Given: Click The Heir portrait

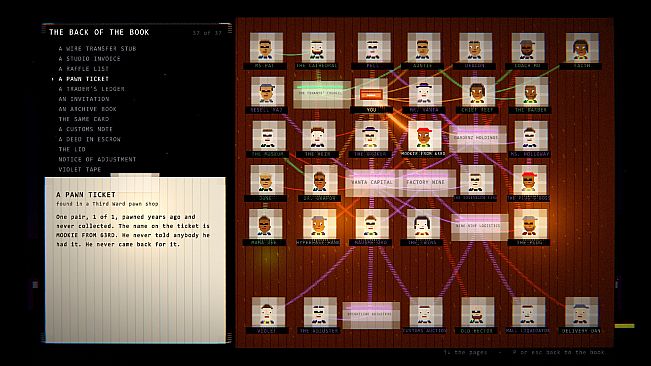Looking at the screenshot, I should tap(318, 137).
